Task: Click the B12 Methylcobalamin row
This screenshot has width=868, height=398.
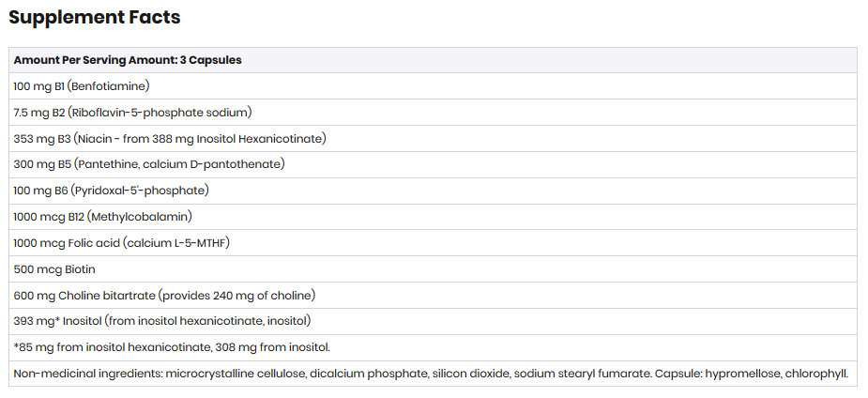Action: [x=102, y=217]
